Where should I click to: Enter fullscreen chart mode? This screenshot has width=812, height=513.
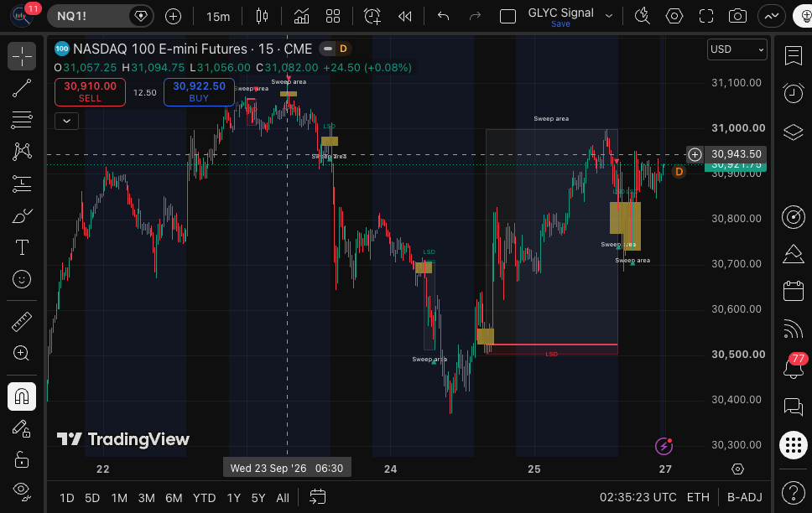706,17
